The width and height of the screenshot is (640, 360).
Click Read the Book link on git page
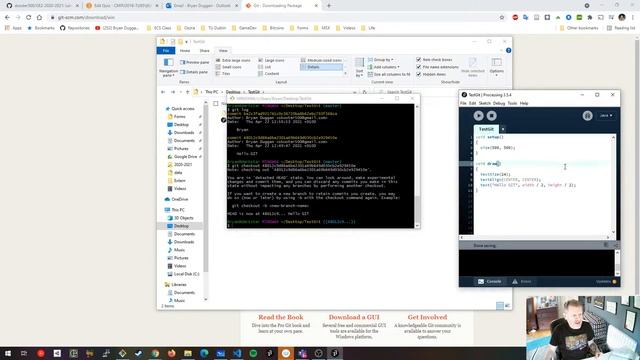tap(280, 317)
